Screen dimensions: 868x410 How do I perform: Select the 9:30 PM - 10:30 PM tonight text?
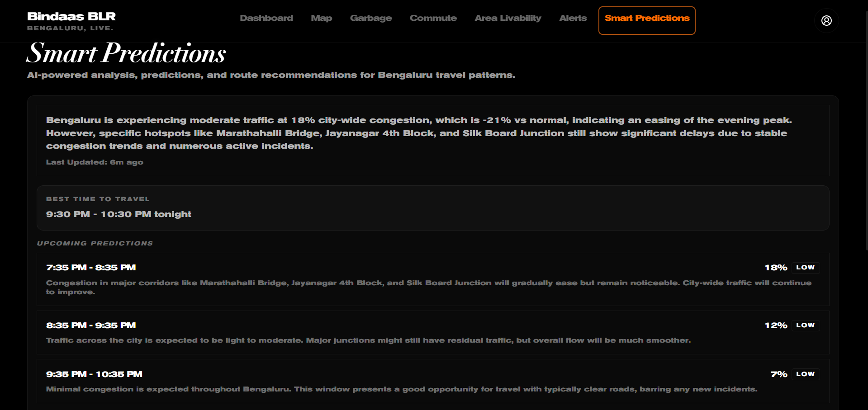(x=119, y=214)
